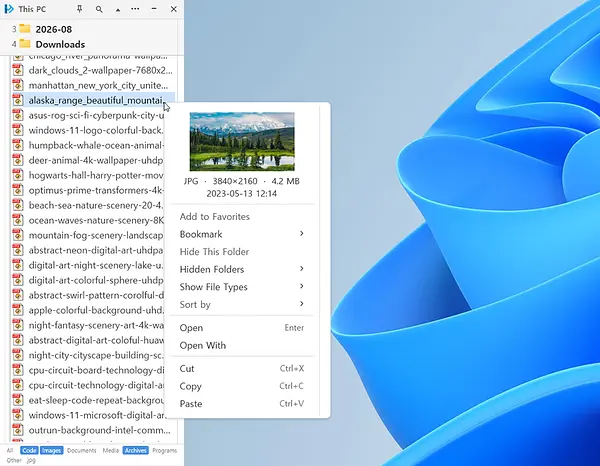Expand the Bookmark submenu
Image resolution: width=600 pixels, height=466 pixels.
pyautogui.click(x=242, y=234)
